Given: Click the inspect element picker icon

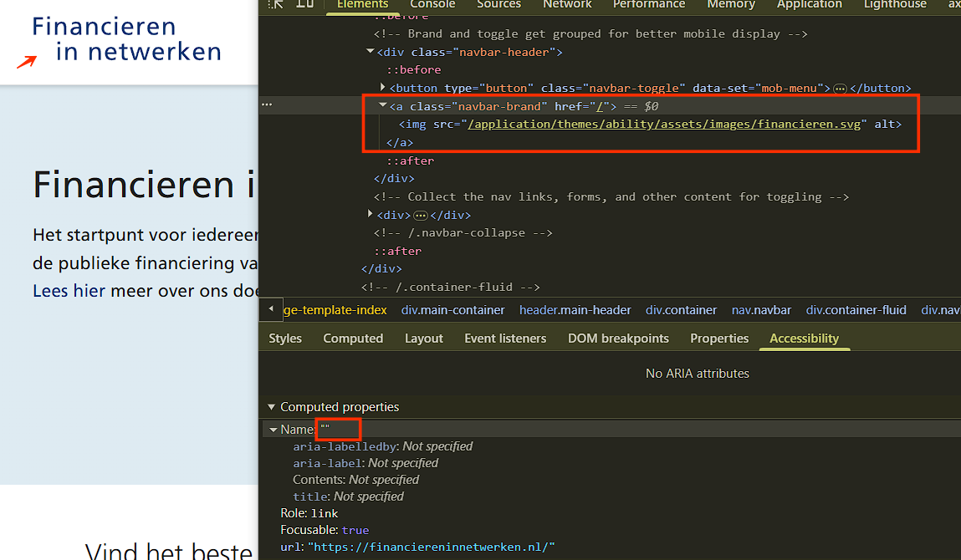Looking at the screenshot, I should pyautogui.click(x=276, y=3).
